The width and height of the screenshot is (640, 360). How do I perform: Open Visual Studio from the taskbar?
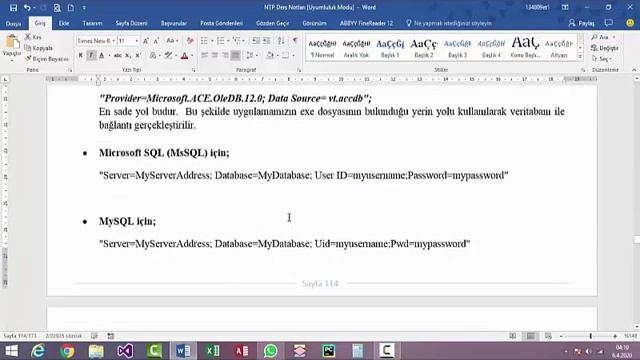pos(125,351)
